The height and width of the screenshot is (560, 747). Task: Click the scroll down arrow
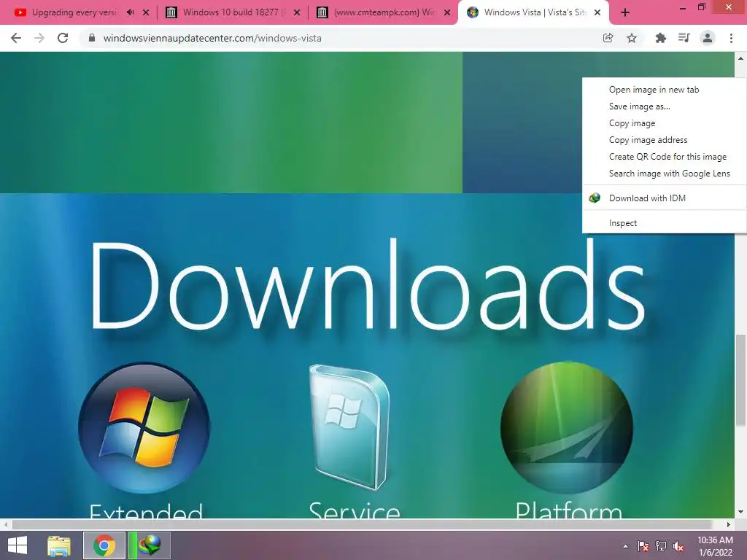(740, 512)
